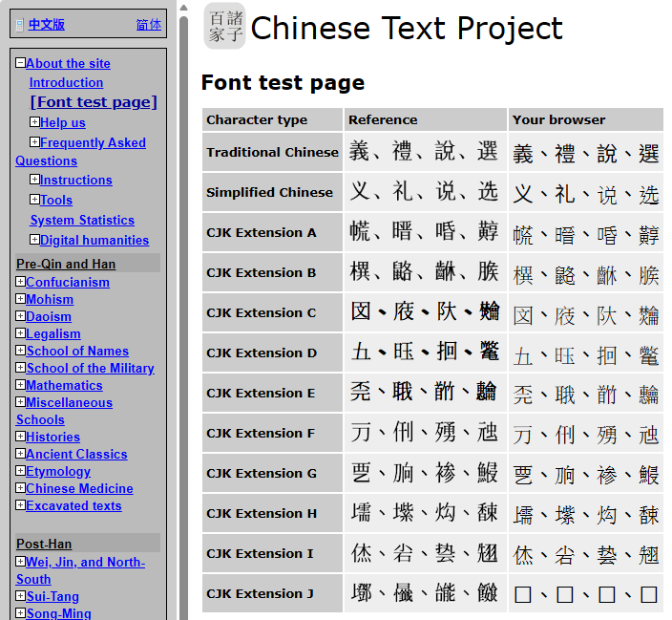The height and width of the screenshot is (620, 672).
Task: Click the Post-Han heading
Action: [x=44, y=544]
